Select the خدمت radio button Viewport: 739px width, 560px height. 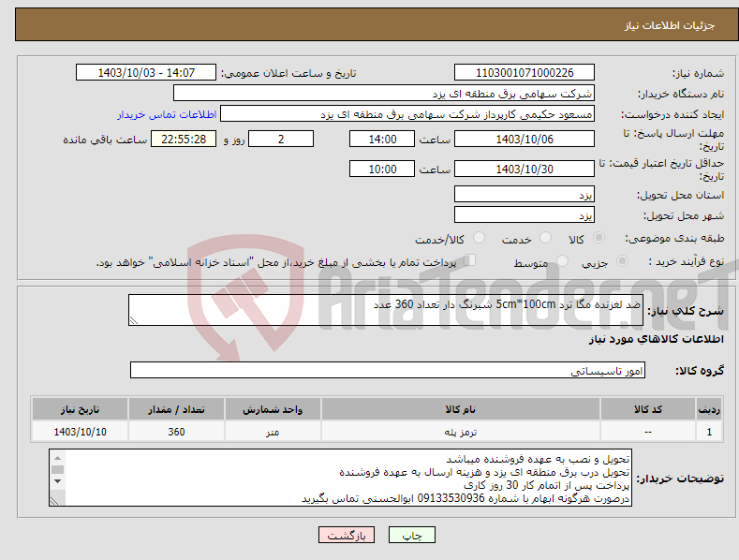545,238
